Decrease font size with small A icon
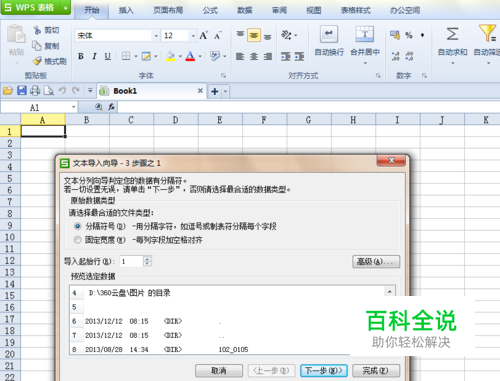Image resolution: width=500 pixels, height=381 pixels. click(x=217, y=36)
